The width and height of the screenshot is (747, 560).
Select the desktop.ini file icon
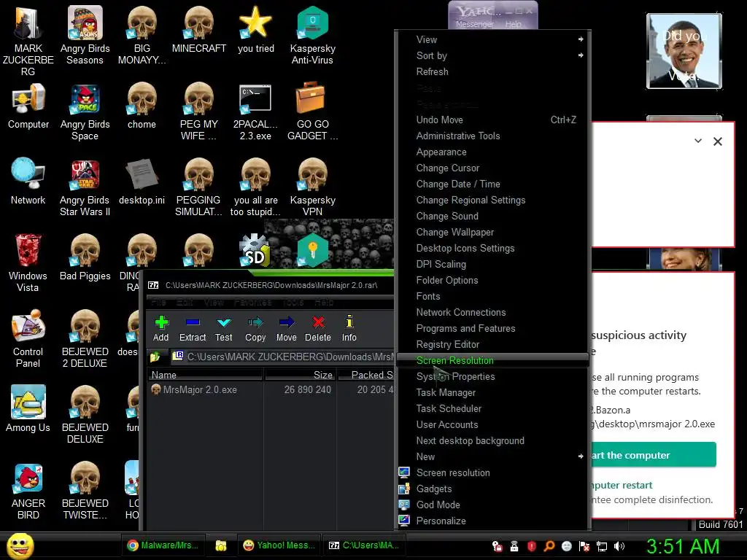tap(142, 182)
